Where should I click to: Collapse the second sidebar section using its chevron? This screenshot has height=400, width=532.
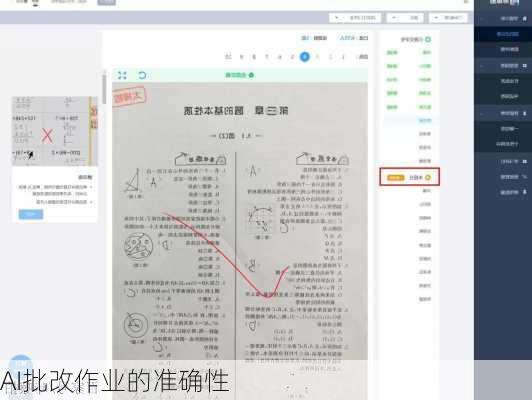[x=482, y=66]
